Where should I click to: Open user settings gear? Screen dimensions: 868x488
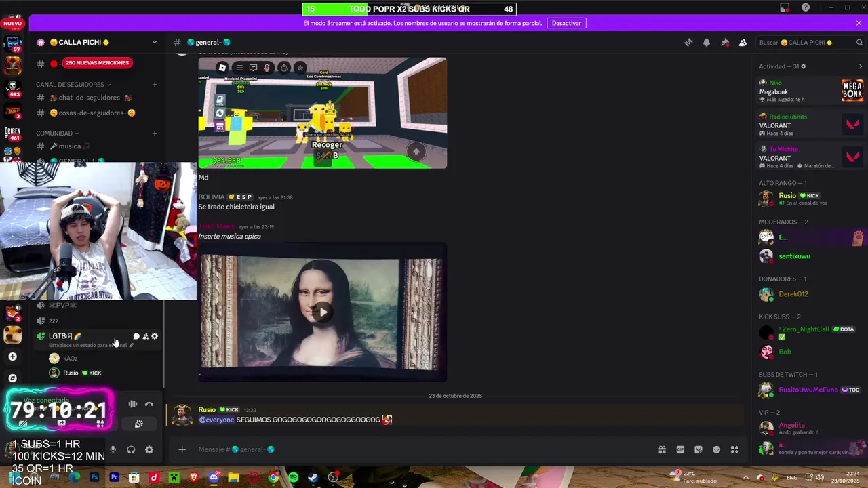pos(149,449)
